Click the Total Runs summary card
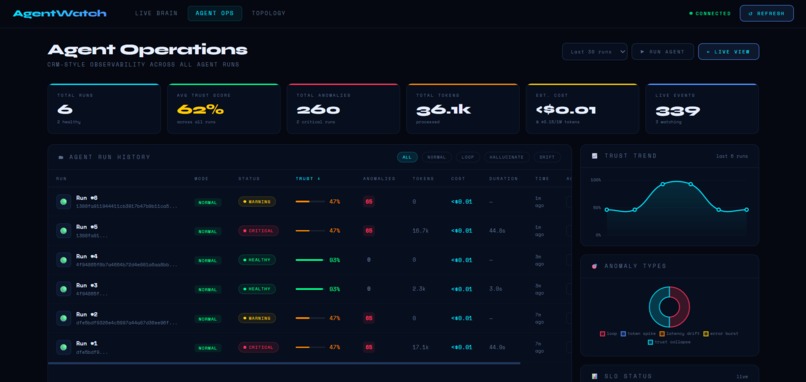This screenshot has height=382, width=806. [x=104, y=108]
